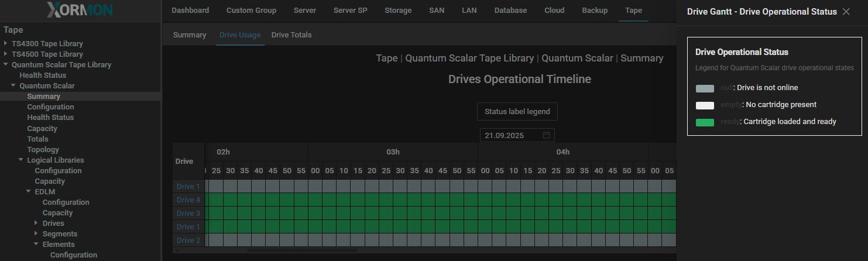Click the green 'ready' legend swatch

(705, 122)
